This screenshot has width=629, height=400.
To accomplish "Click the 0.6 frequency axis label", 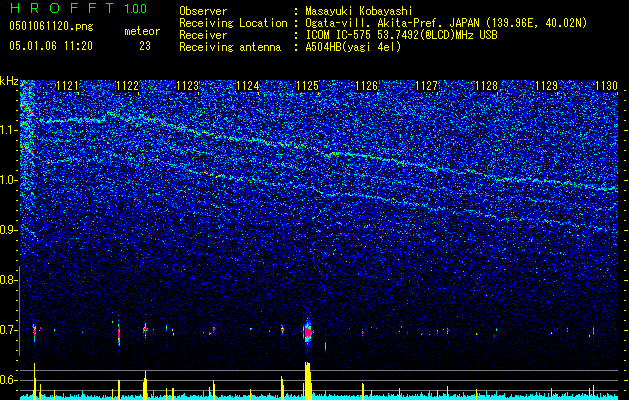I will tap(8, 380).
